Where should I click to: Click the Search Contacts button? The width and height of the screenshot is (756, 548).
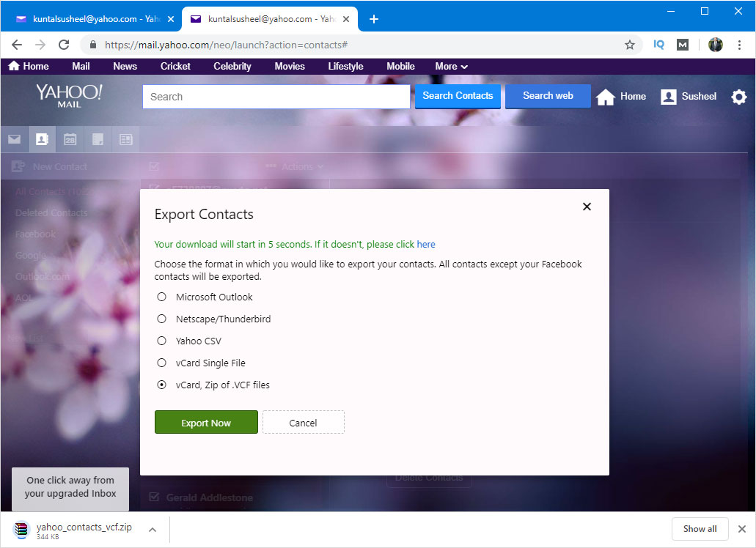[x=458, y=96]
